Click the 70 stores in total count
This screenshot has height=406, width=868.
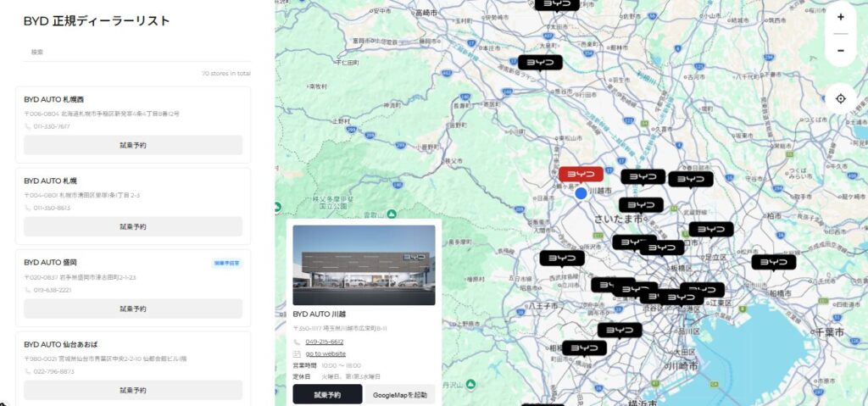(225, 73)
